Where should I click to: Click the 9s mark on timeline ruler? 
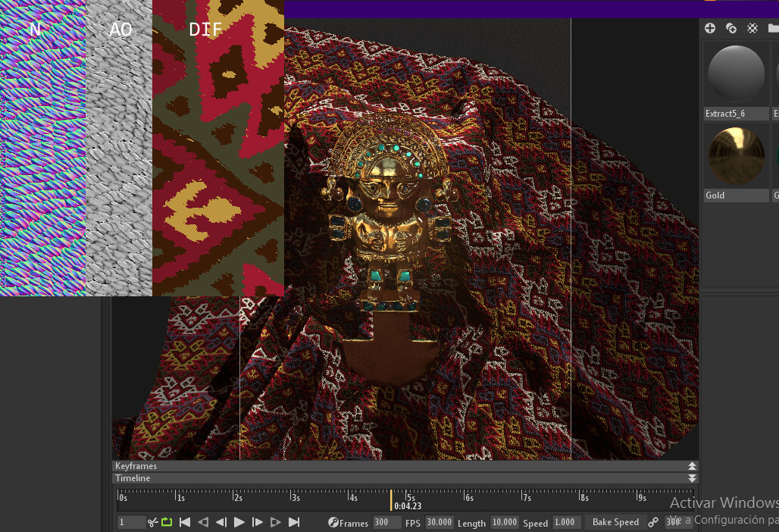(x=642, y=497)
